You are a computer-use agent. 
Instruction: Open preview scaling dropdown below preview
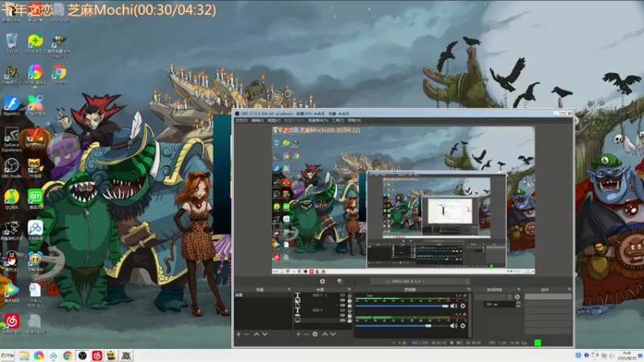coord(419,281)
